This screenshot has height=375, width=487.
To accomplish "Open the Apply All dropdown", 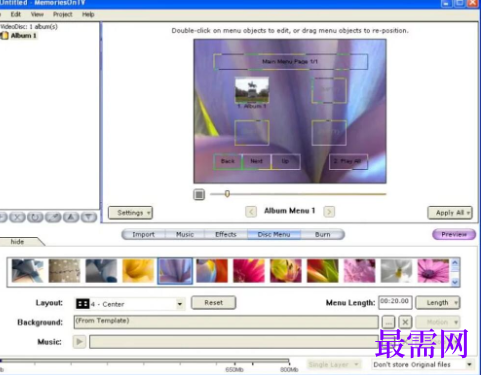I will (450, 213).
